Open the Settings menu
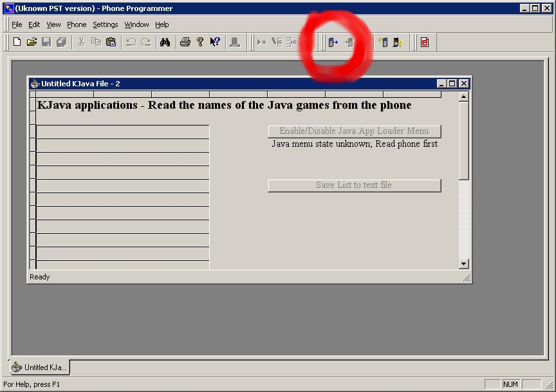 coord(106,24)
